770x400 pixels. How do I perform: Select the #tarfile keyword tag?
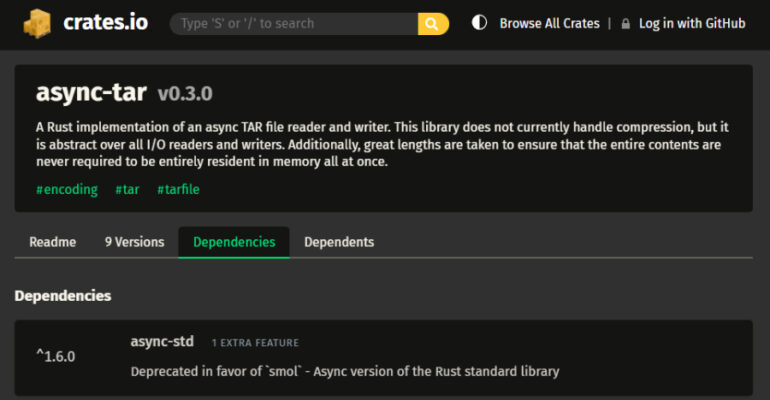point(178,189)
